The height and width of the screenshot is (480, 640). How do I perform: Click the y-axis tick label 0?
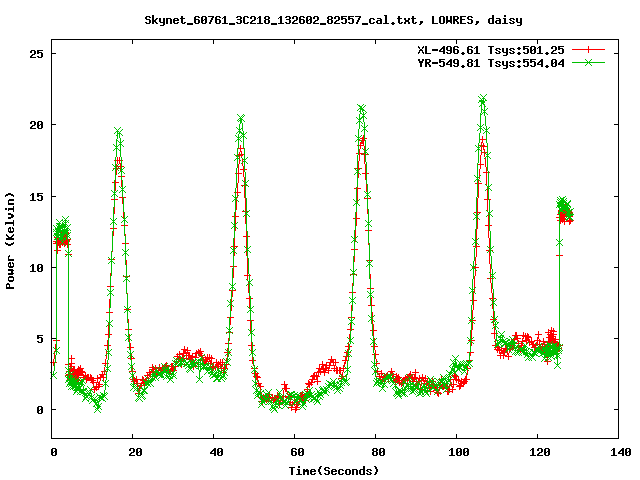(40, 410)
